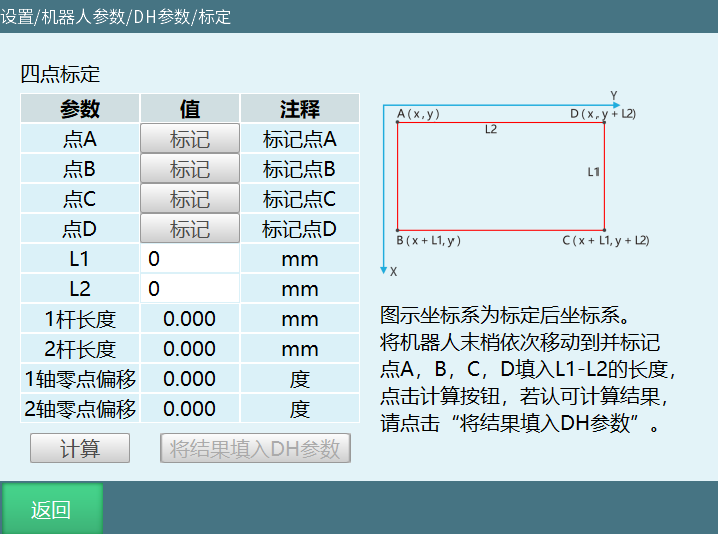Click the 参数 column header
Image resolution: width=718 pixels, height=534 pixels.
(80, 109)
